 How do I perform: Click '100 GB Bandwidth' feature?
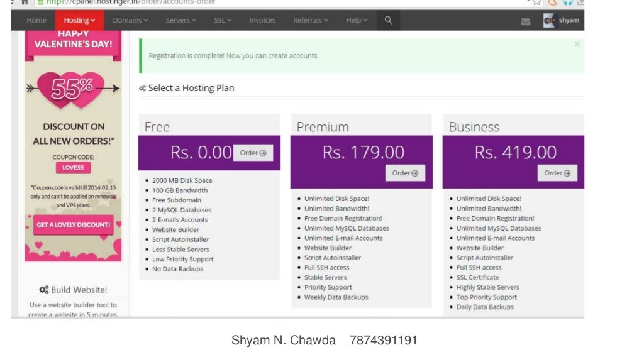179,190
